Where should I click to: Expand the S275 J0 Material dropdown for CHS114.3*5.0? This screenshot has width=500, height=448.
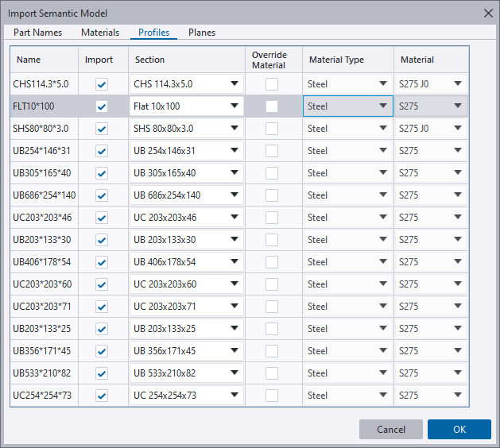point(458,84)
